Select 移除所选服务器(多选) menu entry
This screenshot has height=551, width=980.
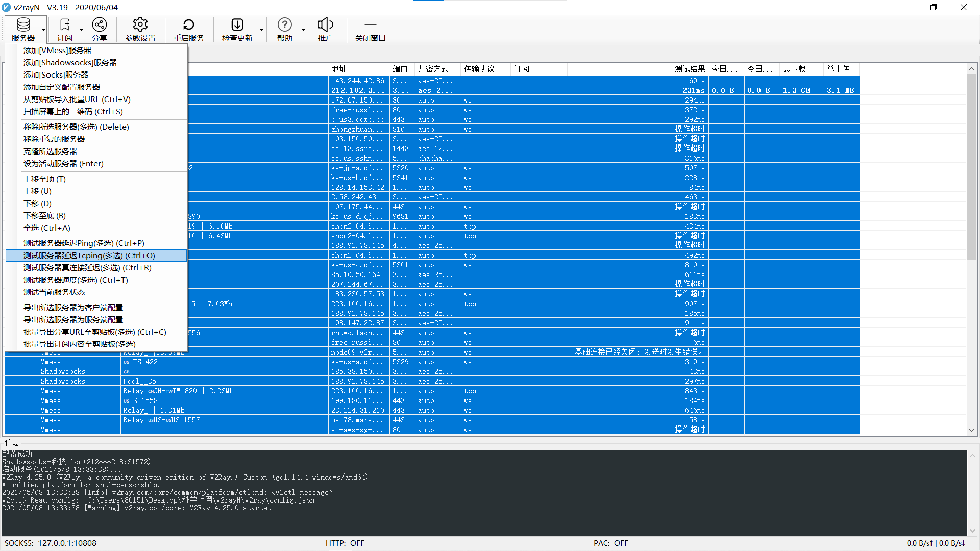click(96, 127)
